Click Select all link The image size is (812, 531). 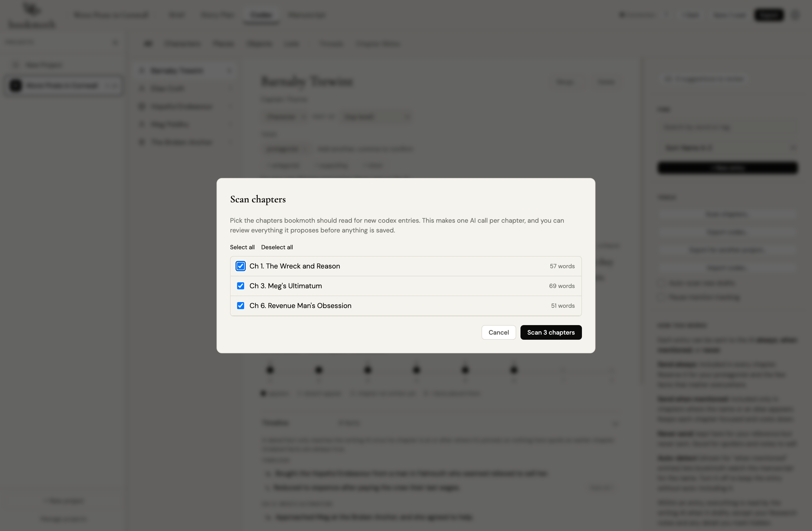coord(242,247)
